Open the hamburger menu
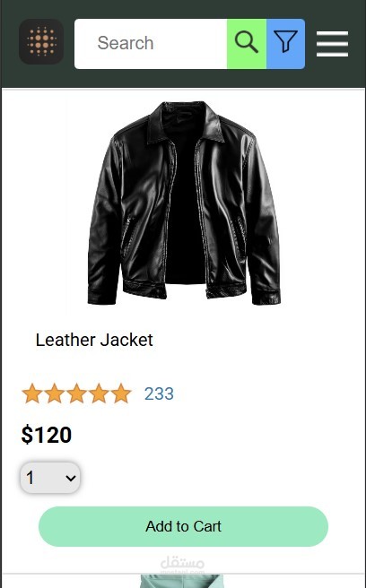Screen dimensions: 366x588 (332, 44)
